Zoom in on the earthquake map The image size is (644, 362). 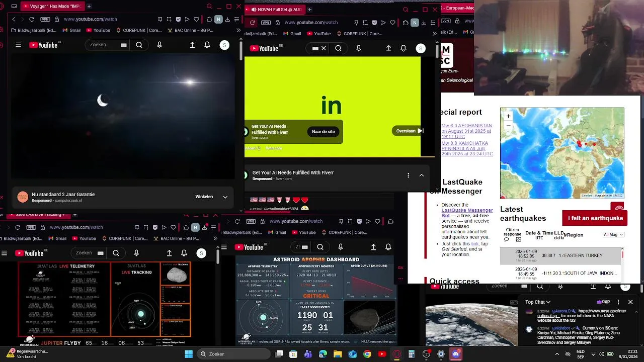(x=508, y=116)
